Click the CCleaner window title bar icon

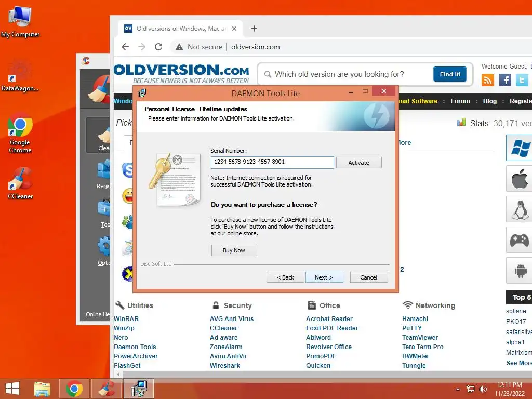tap(86, 61)
